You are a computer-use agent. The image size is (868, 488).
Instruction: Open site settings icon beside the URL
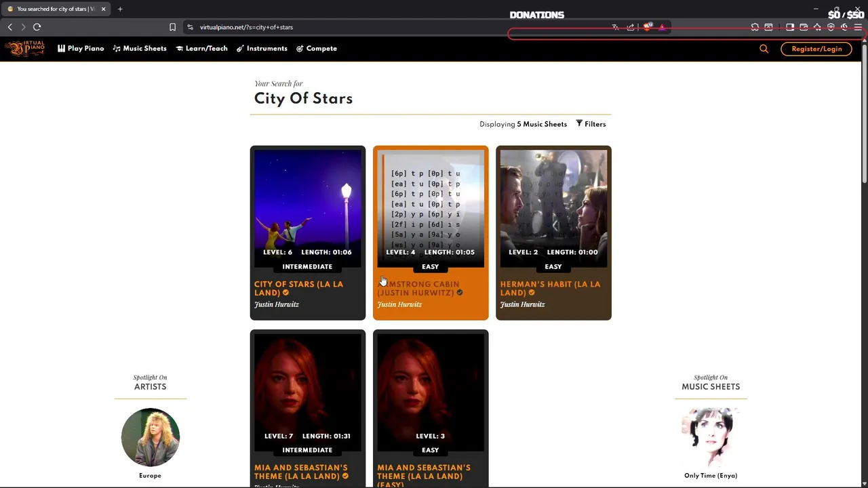pyautogui.click(x=190, y=27)
